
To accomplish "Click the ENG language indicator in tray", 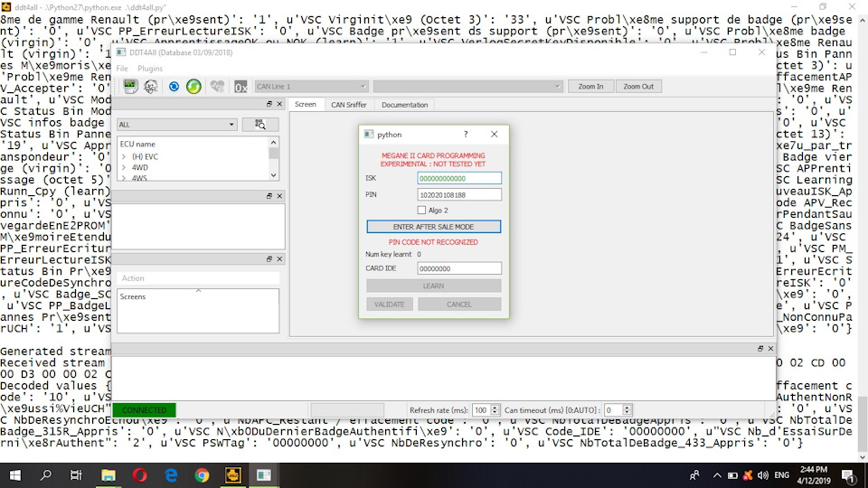I will [781, 475].
